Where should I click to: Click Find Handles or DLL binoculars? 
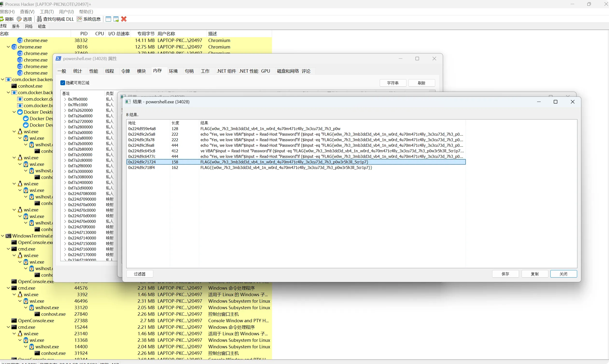point(39,19)
